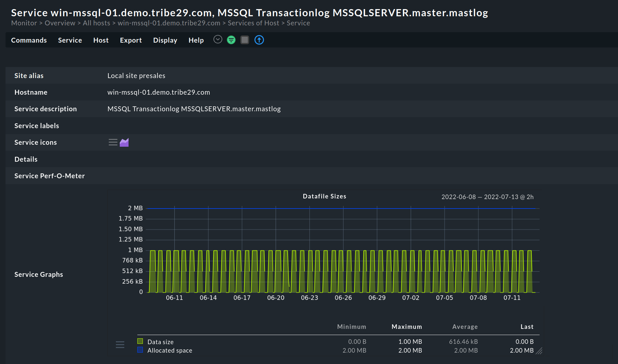Click the green filter icon in toolbar
618x364 pixels.
[x=231, y=40]
